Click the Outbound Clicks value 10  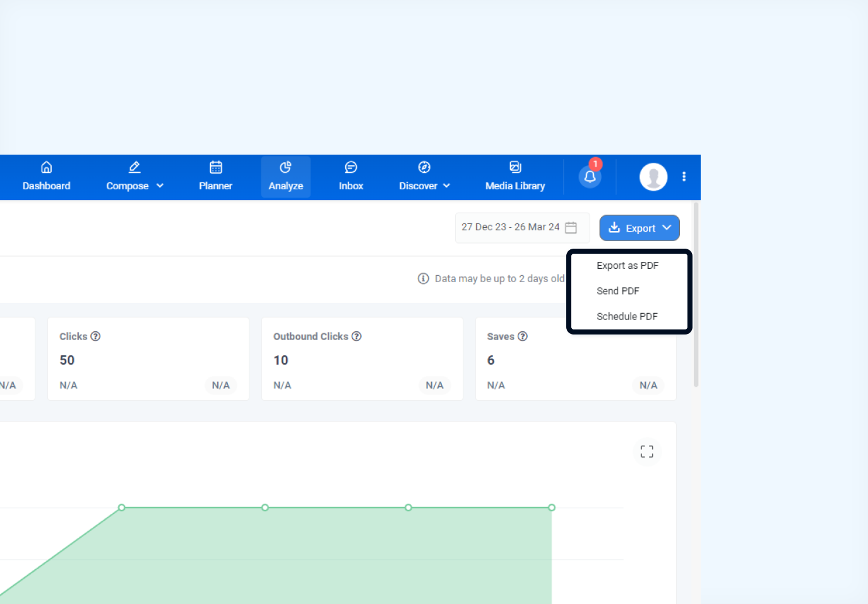click(281, 360)
